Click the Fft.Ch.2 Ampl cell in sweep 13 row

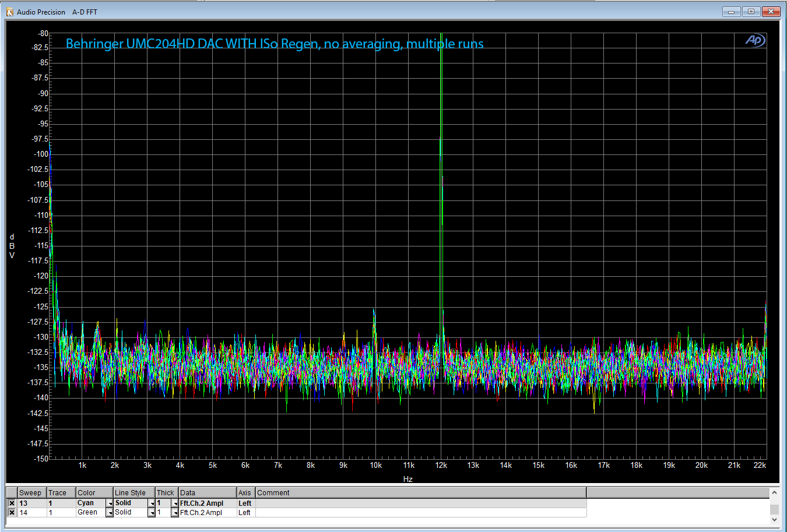click(x=208, y=503)
